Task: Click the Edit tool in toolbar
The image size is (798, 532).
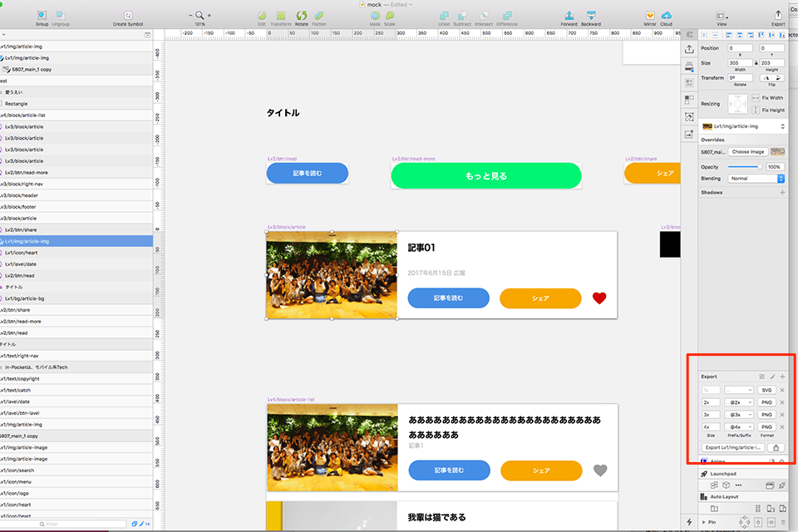Action: (x=262, y=15)
